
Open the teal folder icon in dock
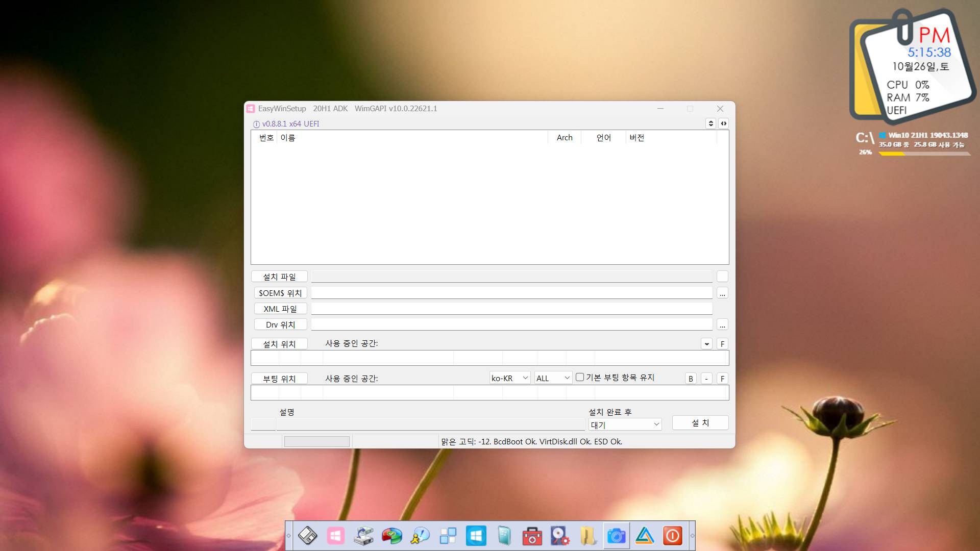click(504, 536)
